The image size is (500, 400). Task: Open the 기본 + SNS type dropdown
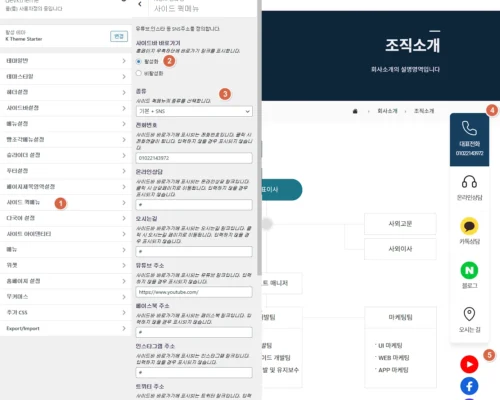point(194,111)
